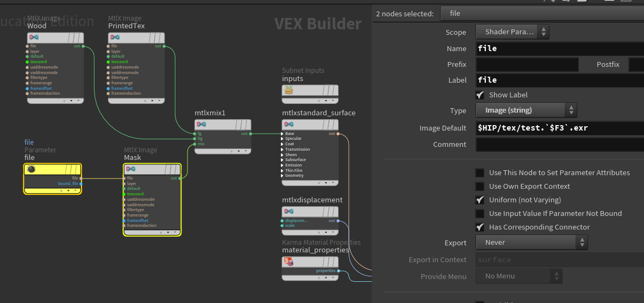Expand the Specular input group
The height and width of the screenshot is (303, 644).
coord(282,139)
